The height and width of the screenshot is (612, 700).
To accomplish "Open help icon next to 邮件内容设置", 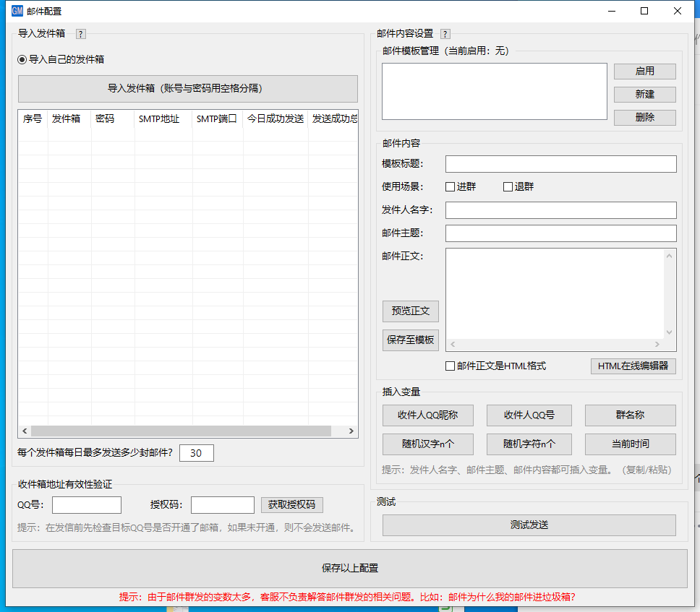I will 445,34.
